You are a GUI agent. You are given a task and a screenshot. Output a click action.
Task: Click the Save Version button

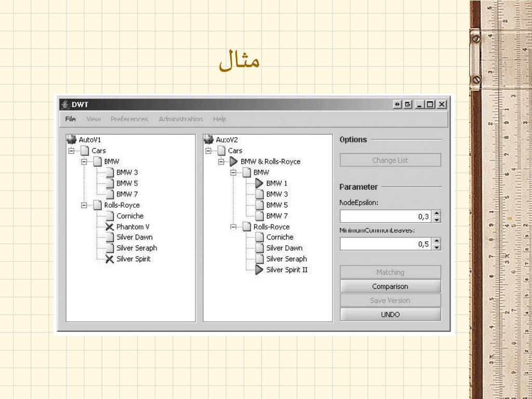[390, 300]
